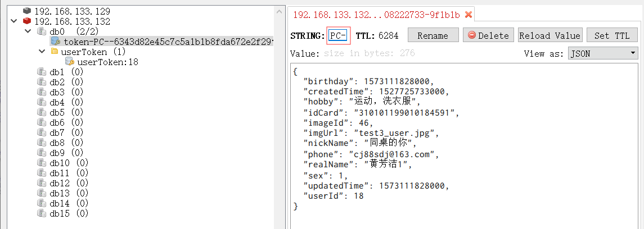Click the db15 database icon
This screenshot has height=229, width=644.
pyautogui.click(x=42, y=213)
